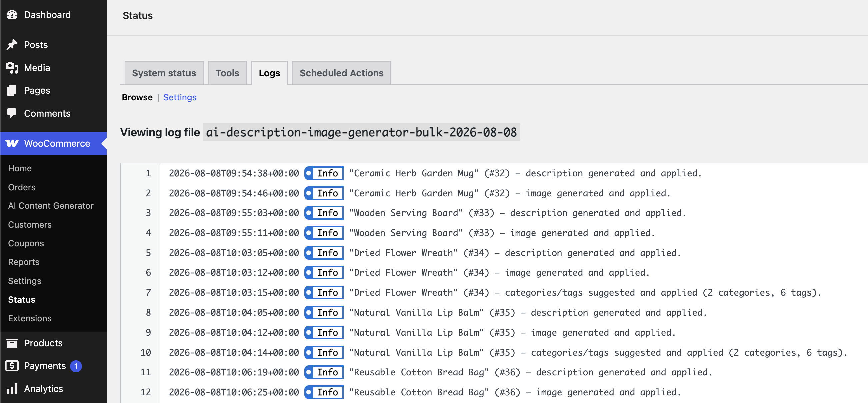The image size is (868, 403).
Task: Select the Logs tab
Action: click(269, 73)
